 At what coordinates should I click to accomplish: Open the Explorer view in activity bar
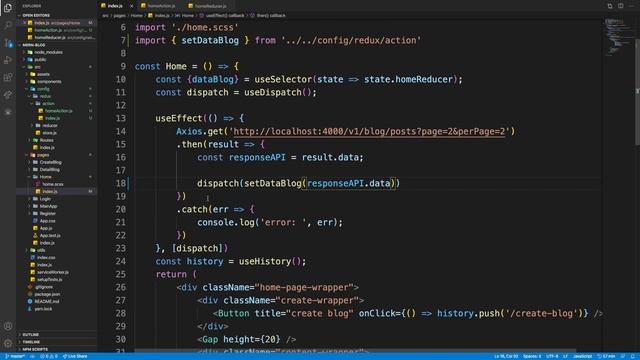8,7
